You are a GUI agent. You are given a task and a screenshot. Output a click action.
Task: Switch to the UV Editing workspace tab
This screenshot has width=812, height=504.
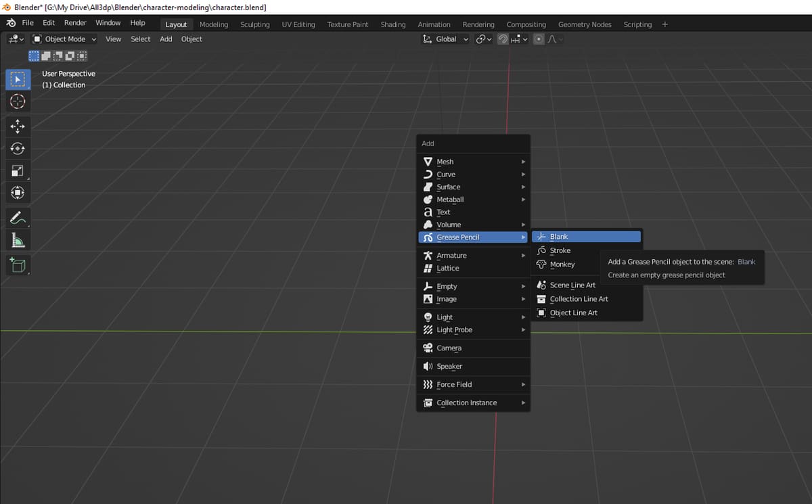tap(298, 24)
